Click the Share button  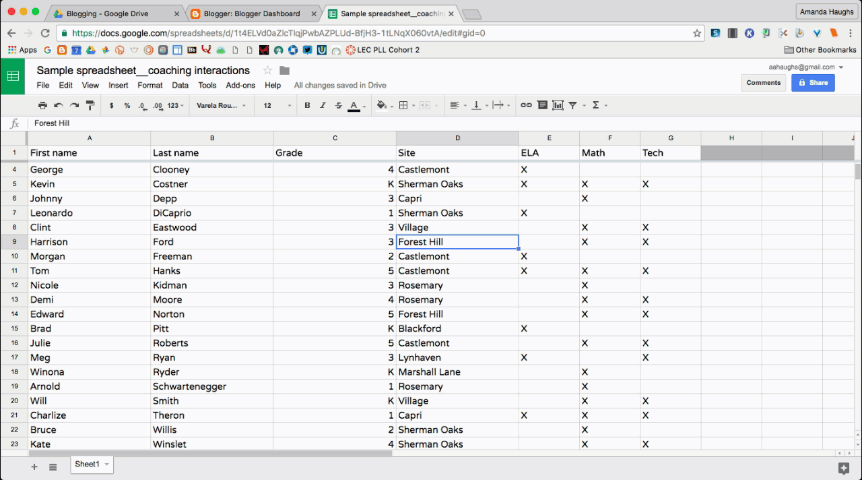tap(813, 82)
